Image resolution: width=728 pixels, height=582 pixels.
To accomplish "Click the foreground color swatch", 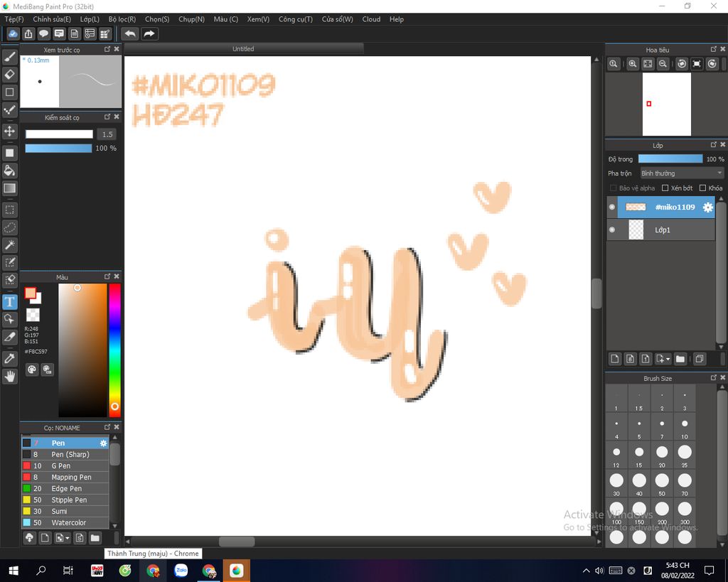I will pyautogui.click(x=30, y=293).
